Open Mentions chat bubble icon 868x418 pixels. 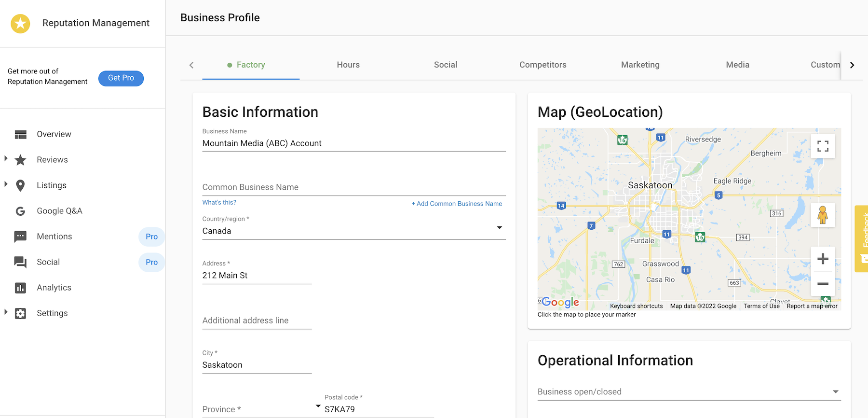(x=20, y=237)
